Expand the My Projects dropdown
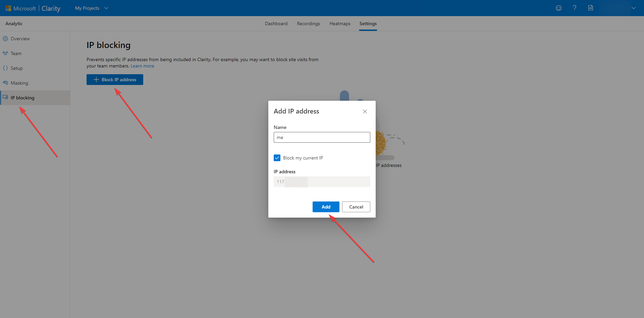The width and height of the screenshot is (644, 318). 91,8
